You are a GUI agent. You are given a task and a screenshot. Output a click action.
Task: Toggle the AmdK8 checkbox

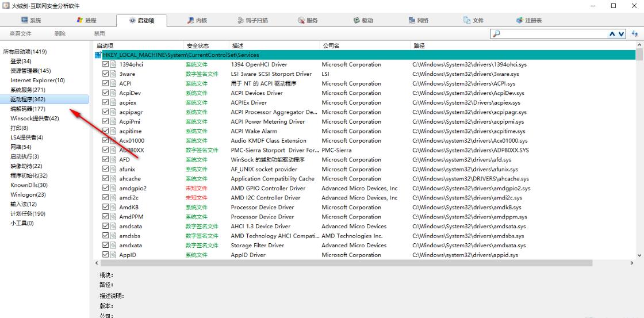pyautogui.click(x=106, y=206)
